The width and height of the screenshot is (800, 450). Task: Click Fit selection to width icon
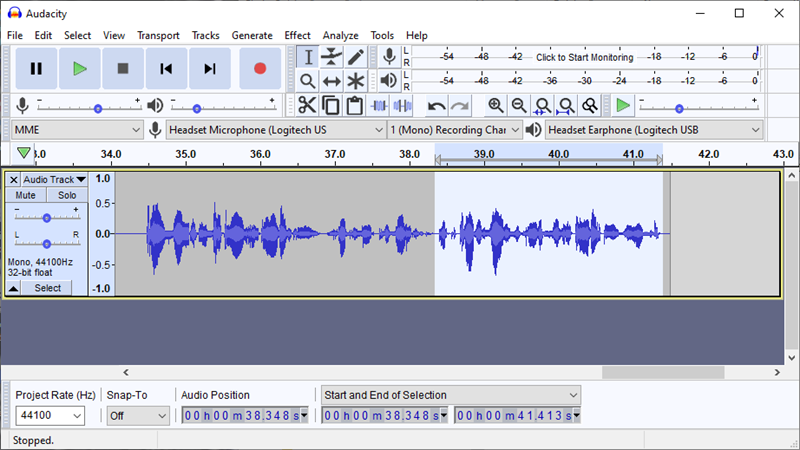[x=542, y=106]
